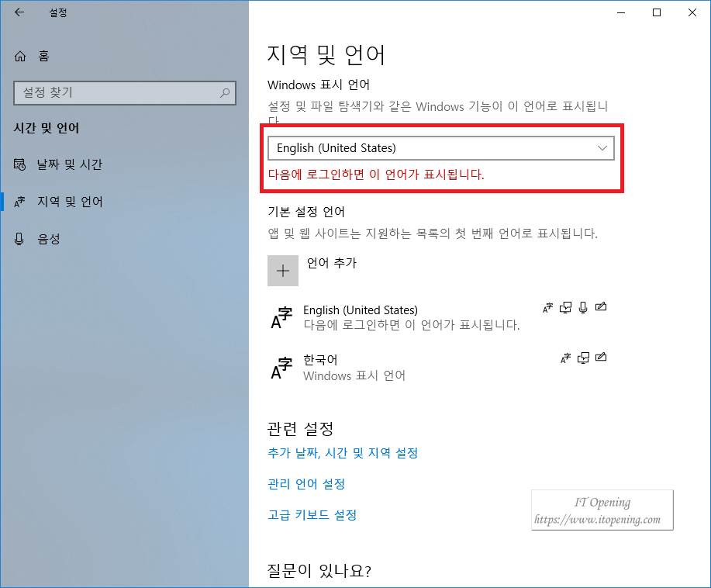
Task: Click the search magnifier icon
Action: (x=224, y=93)
